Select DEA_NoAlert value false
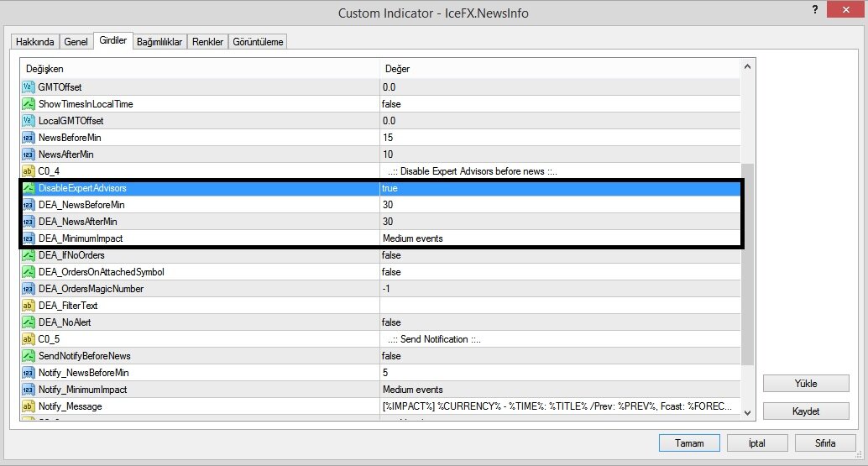868x466 pixels. coord(391,322)
